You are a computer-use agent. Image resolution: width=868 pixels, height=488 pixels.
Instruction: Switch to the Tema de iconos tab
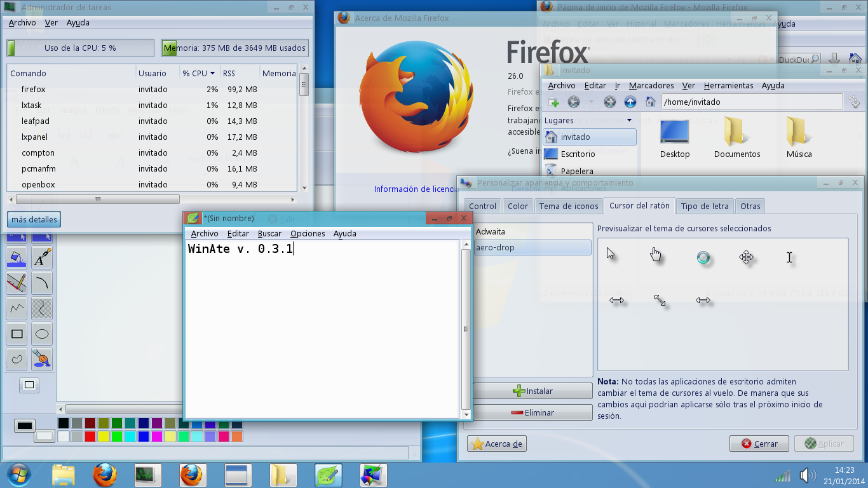point(569,206)
